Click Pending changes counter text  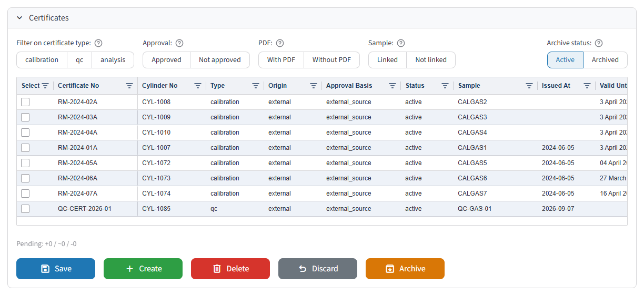tap(46, 244)
